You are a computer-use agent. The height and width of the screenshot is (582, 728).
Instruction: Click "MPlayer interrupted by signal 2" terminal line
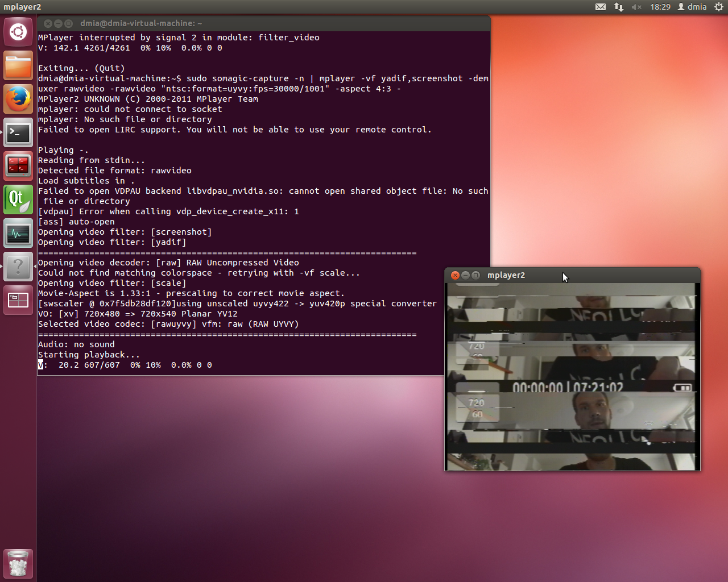coord(179,38)
